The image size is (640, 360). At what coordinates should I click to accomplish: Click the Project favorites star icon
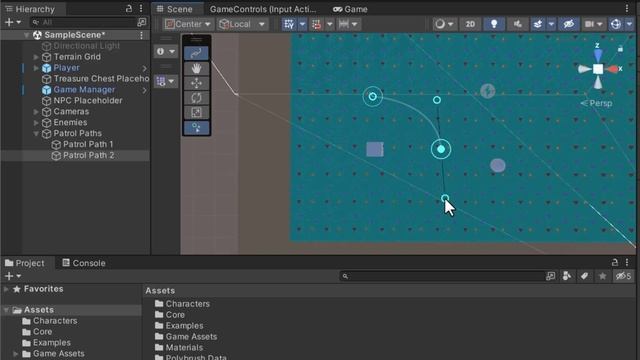click(x=602, y=276)
